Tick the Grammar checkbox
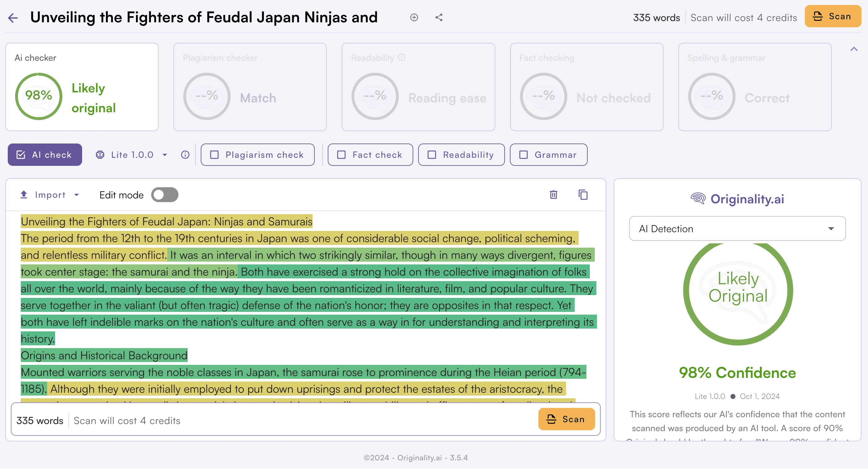 [x=523, y=155]
